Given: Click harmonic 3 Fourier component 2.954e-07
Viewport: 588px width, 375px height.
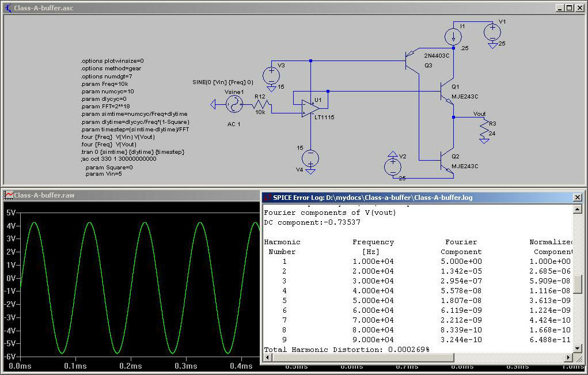Looking at the screenshot, I should (461, 281).
